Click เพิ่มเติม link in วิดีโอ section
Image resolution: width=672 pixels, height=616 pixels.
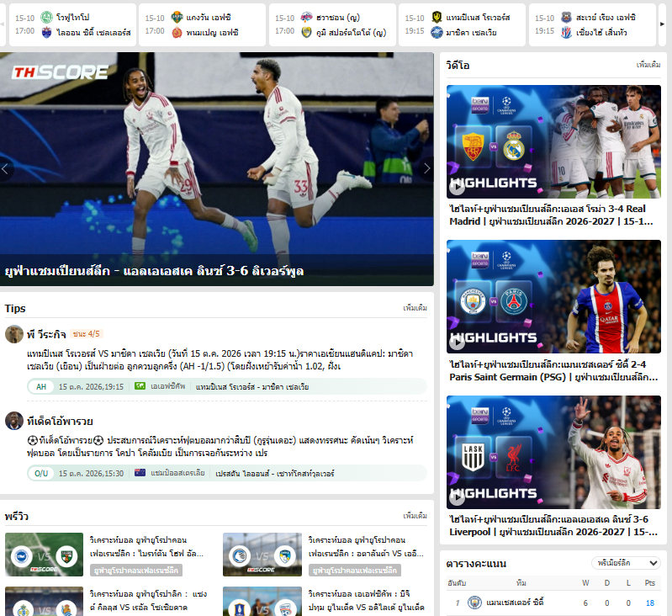(x=648, y=65)
